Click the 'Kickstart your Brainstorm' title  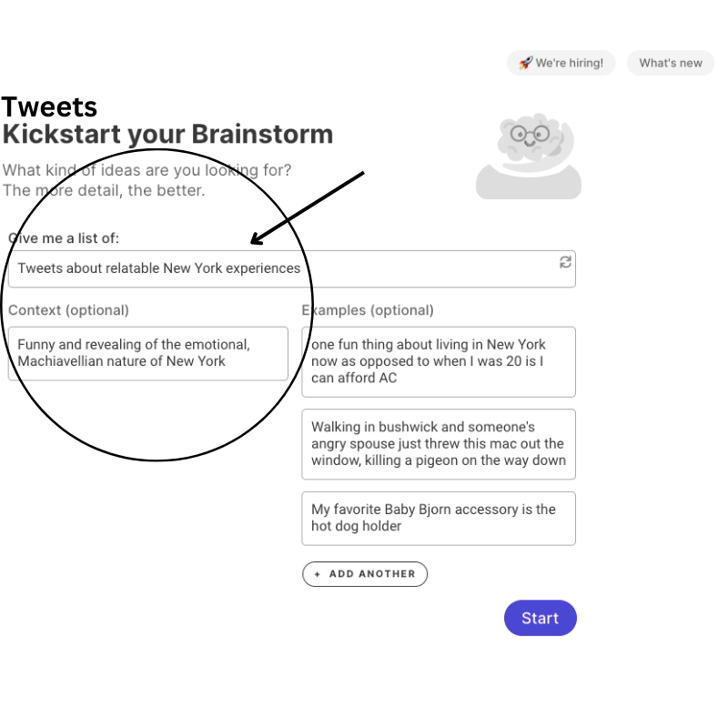point(167,135)
